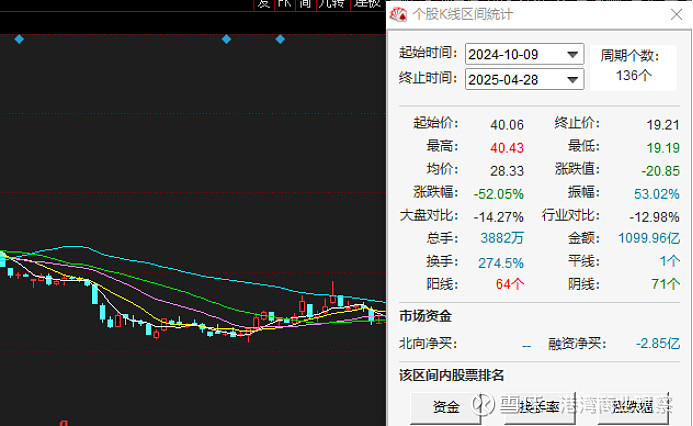Image resolution: width=693 pixels, height=426 pixels.
Task: Click the 涨跌值 value -20.85
Action: point(660,171)
